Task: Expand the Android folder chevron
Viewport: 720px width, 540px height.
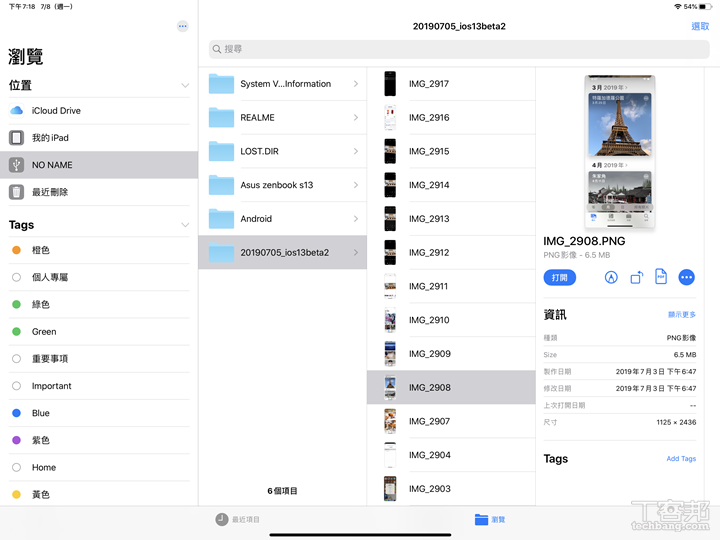Action: [355, 219]
